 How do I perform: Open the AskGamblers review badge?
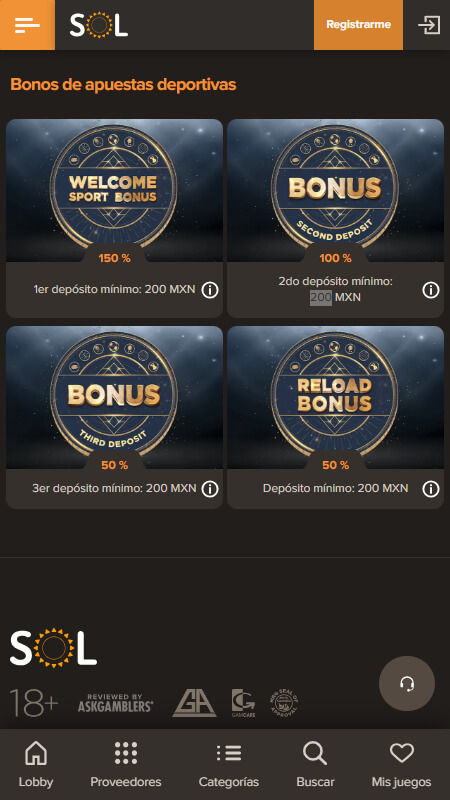pos(116,703)
